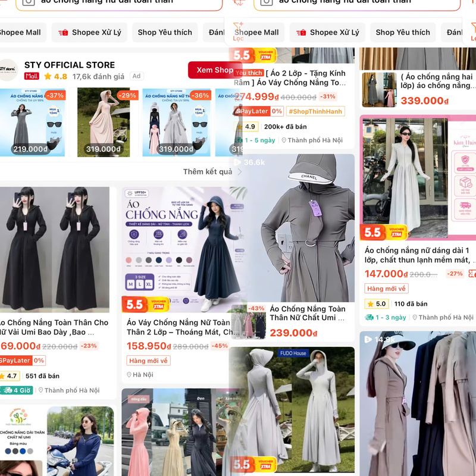Select size XL box on product banner
Screen dimensions: 476x476
click(149, 284)
